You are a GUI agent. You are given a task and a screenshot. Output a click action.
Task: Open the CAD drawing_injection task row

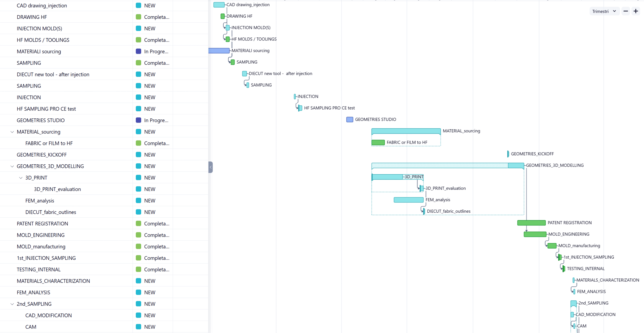[x=42, y=6]
